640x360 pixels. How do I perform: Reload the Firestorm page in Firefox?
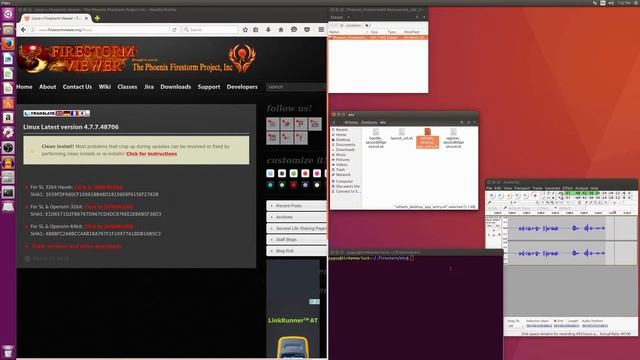[174, 30]
